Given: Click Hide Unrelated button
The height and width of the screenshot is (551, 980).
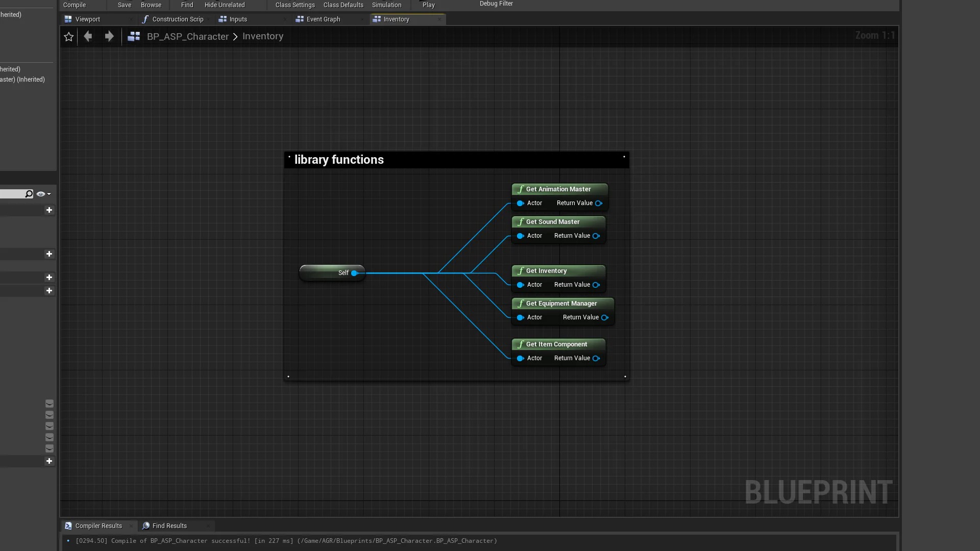Looking at the screenshot, I should point(224,5).
